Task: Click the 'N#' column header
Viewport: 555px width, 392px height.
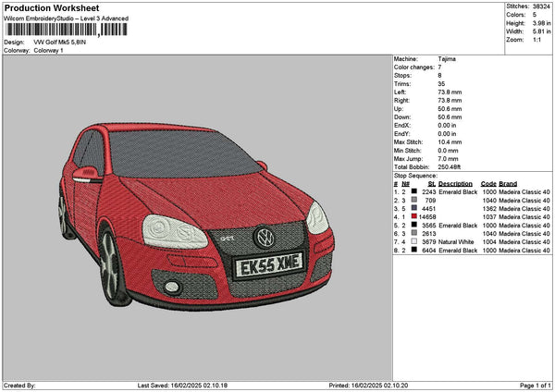Action: 406,184
